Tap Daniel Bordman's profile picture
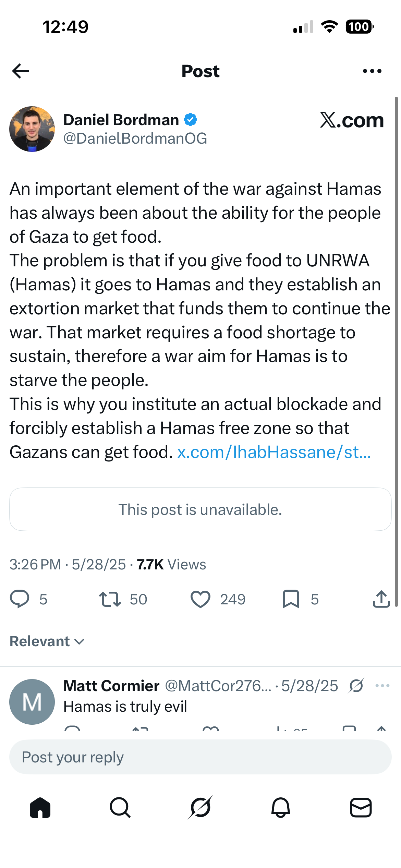Image resolution: width=401 pixels, height=868 pixels. (32, 129)
